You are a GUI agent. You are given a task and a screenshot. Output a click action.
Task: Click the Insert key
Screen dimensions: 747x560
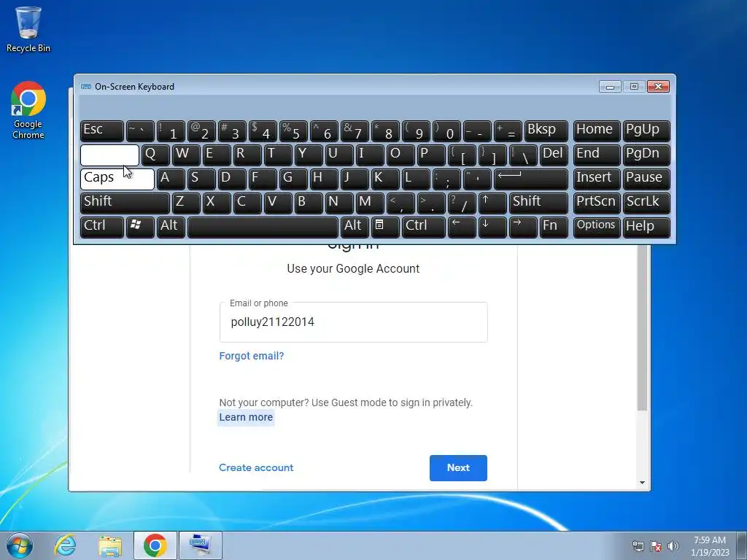click(x=597, y=179)
